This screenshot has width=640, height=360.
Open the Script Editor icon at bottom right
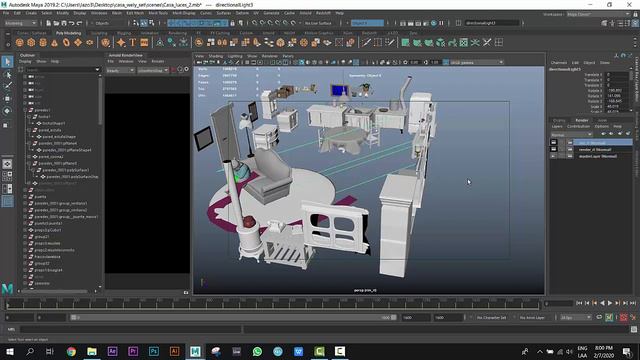(634, 329)
